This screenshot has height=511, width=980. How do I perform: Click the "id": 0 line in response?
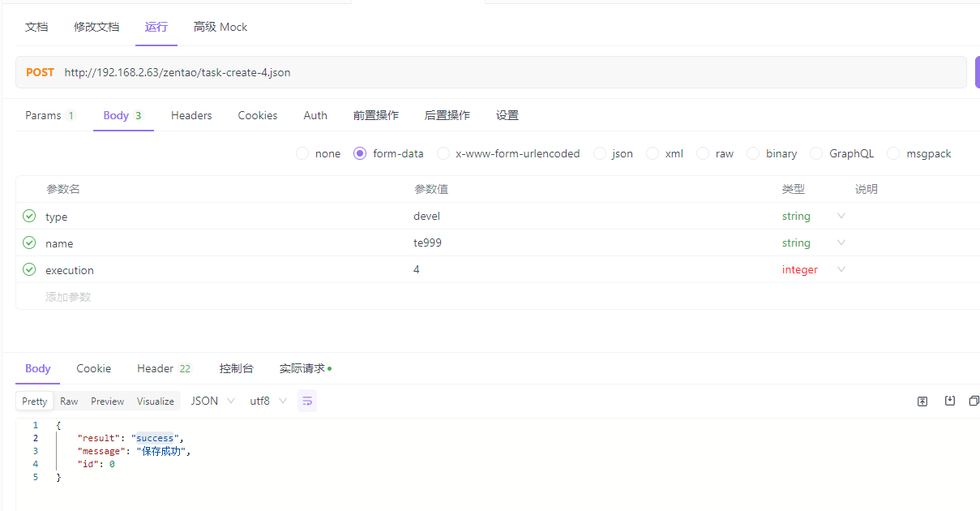96,464
